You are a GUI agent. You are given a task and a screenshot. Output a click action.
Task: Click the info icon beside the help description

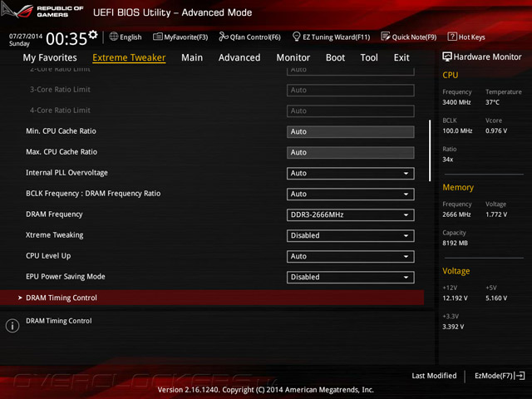[12, 326]
